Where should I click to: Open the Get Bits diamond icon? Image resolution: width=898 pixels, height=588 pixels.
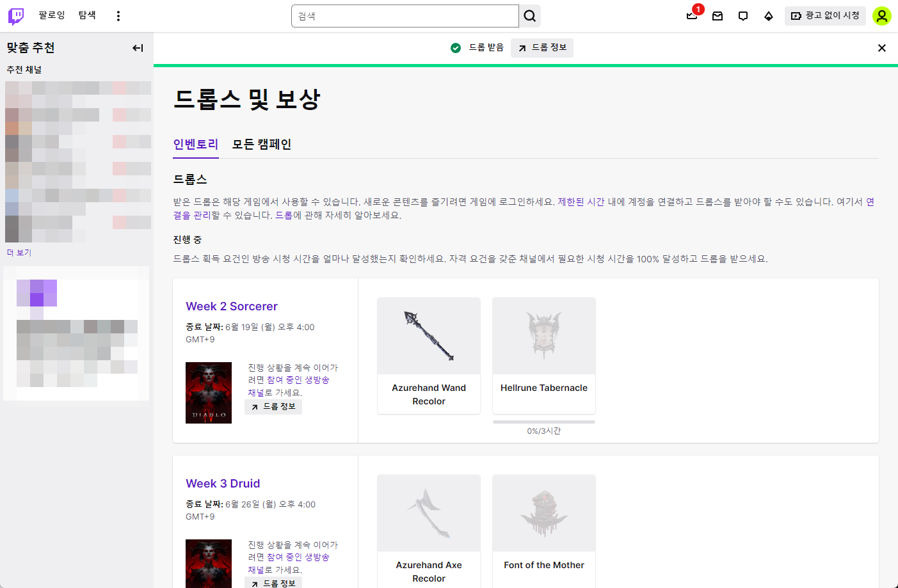(769, 16)
